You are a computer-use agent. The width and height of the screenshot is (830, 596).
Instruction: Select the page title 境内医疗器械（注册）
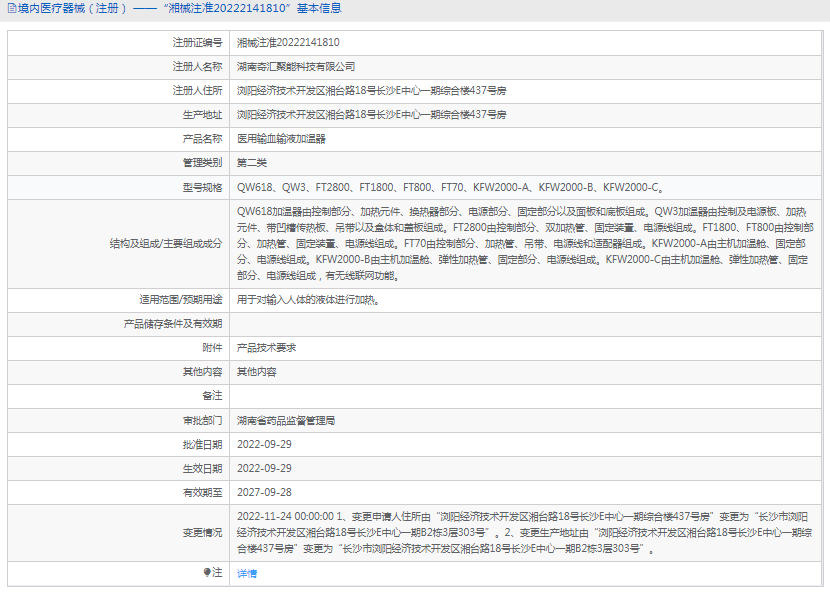[x=72, y=8]
